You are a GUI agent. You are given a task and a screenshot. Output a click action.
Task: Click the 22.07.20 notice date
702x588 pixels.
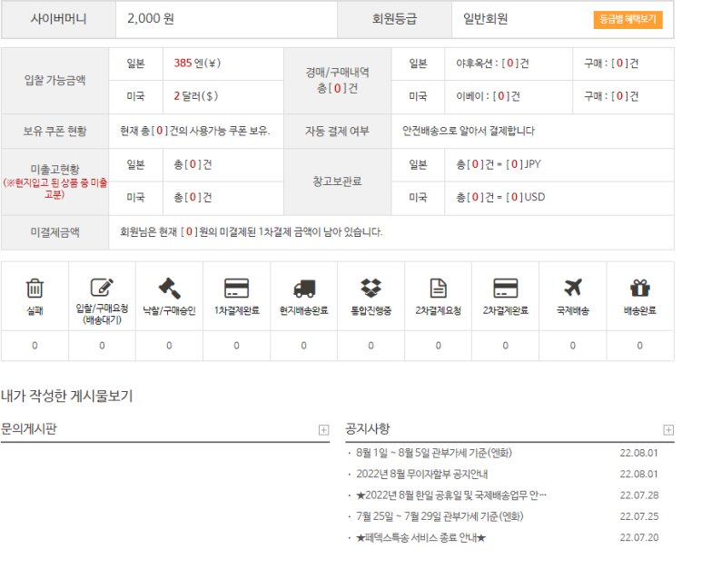pyautogui.click(x=638, y=537)
